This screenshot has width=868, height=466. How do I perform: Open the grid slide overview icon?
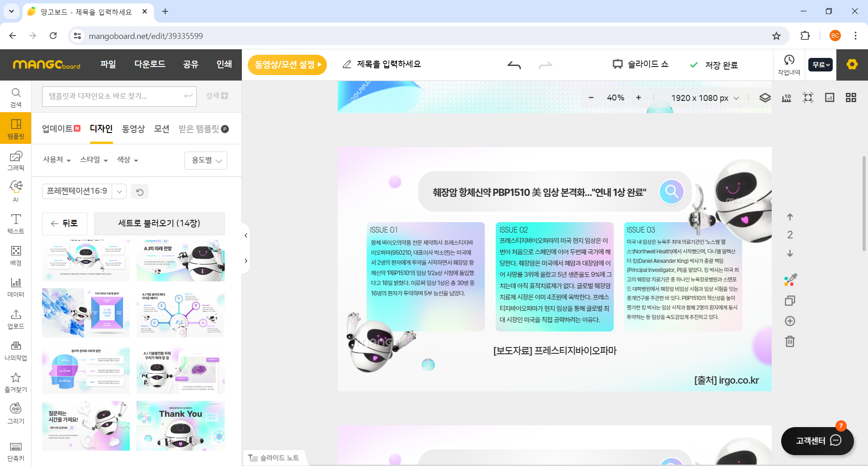click(851, 97)
